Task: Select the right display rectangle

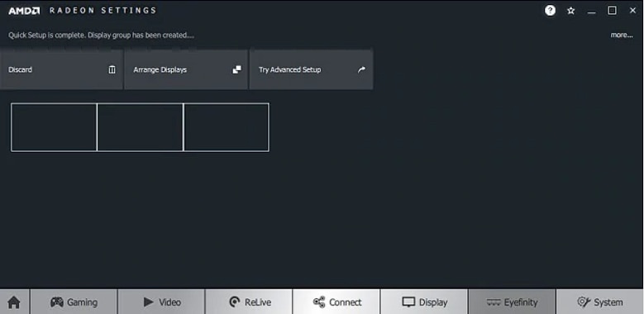Action: 227,127
